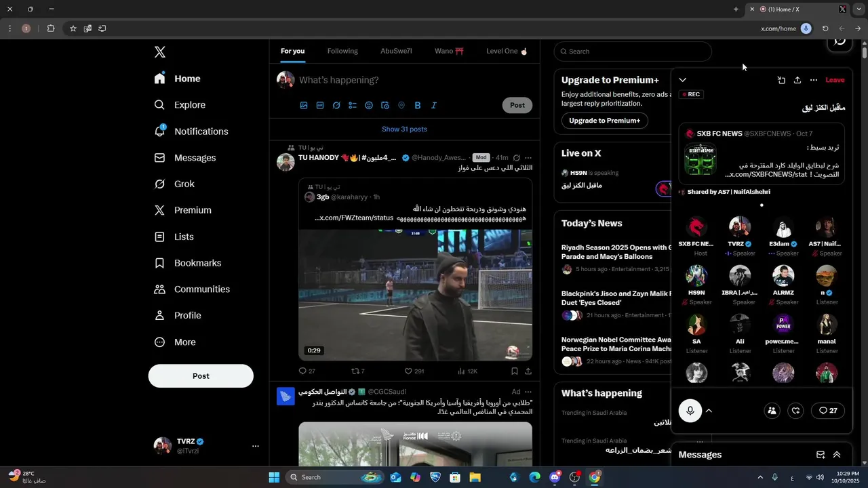The image size is (868, 488).
Task: Open Grok explain icon on TU HANODY post
Action: click(517, 158)
